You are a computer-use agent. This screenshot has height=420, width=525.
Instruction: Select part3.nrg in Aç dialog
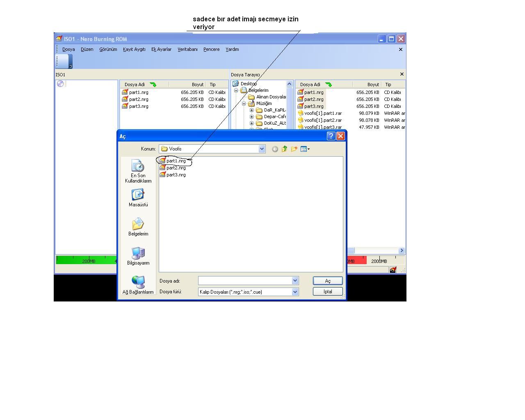pyautogui.click(x=173, y=175)
